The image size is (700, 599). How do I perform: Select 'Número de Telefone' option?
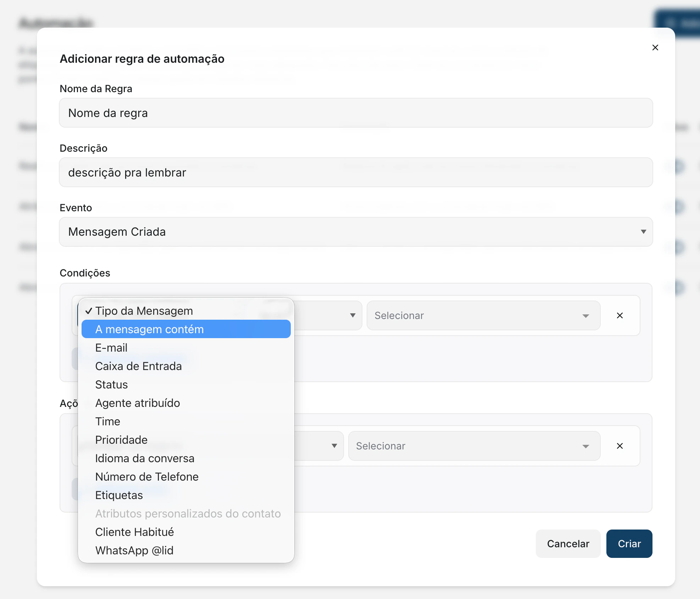tap(186, 477)
